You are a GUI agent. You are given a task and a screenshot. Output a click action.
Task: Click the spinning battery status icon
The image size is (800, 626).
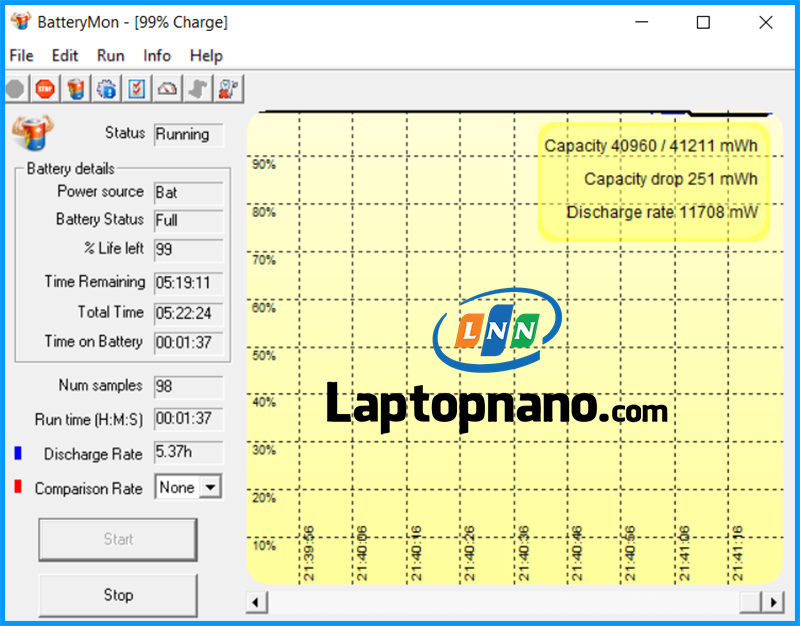click(33, 131)
